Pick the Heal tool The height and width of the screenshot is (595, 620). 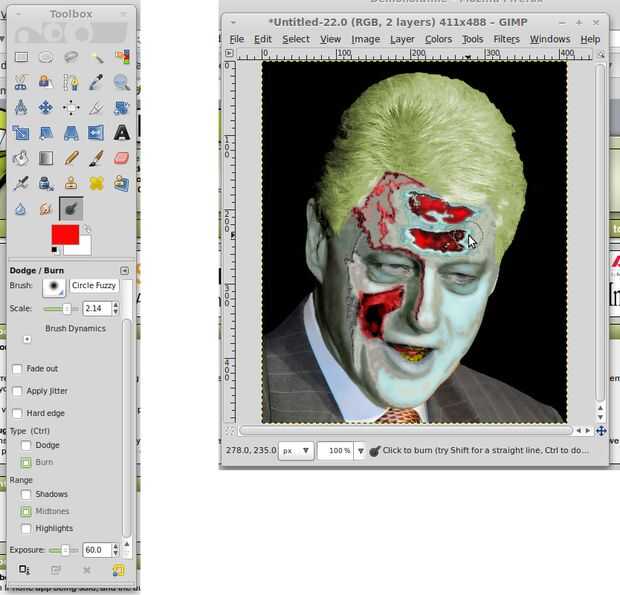pos(97,183)
